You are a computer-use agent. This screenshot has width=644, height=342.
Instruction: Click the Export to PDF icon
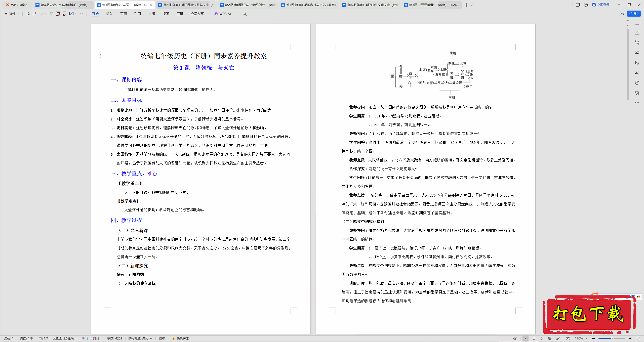58,14
